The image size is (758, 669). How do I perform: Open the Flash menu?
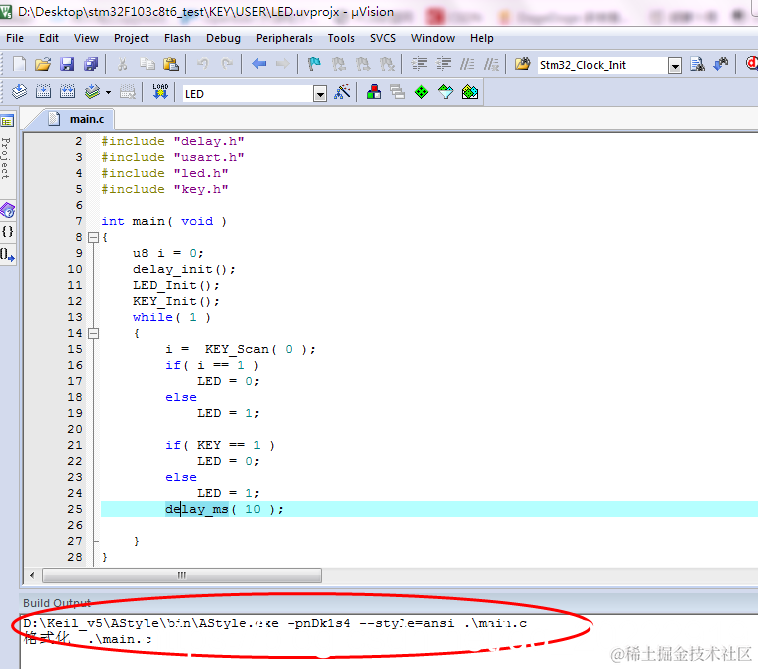click(177, 38)
